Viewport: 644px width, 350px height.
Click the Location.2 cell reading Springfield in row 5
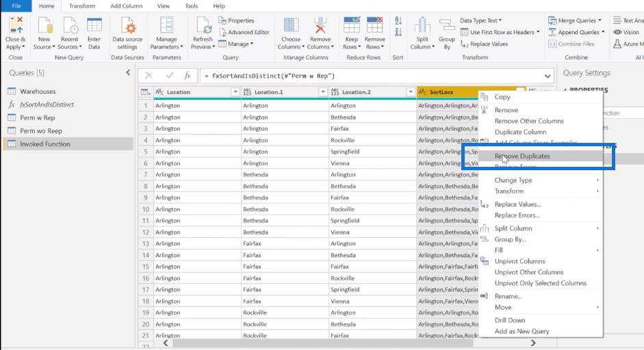click(372, 151)
